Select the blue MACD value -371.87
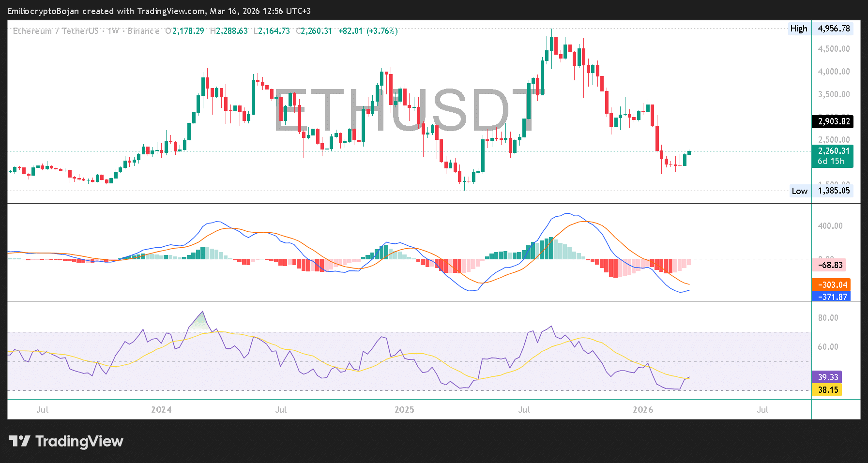Image resolution: width=868 pixels, height=463 pixels. pyautogui.click(x=831, y=297)
